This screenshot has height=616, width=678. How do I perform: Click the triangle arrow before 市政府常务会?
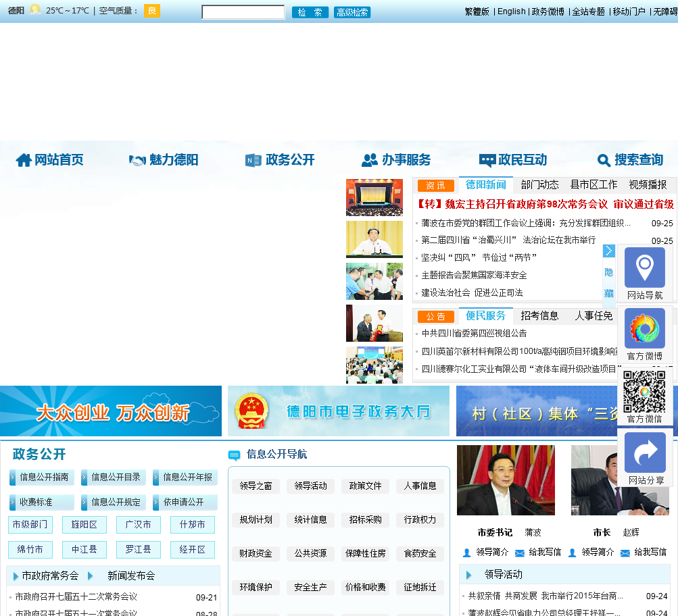click(x=16, y=576)
